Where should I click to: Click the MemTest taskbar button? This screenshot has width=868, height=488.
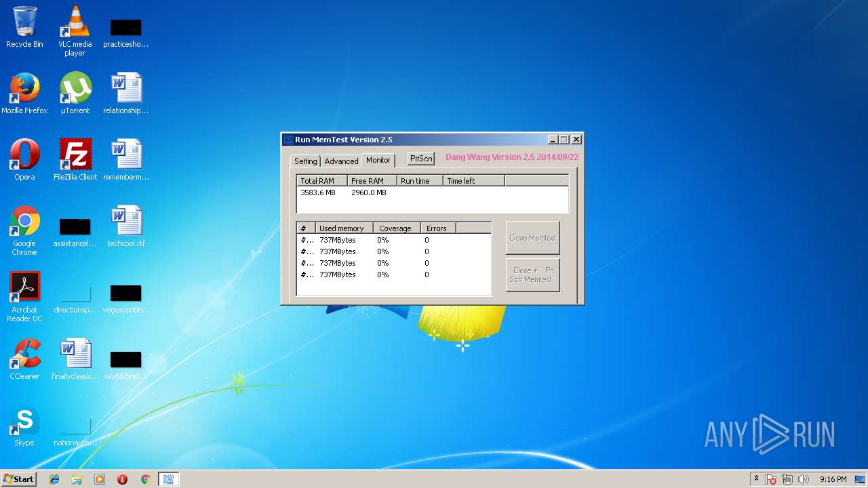point(168,479)
